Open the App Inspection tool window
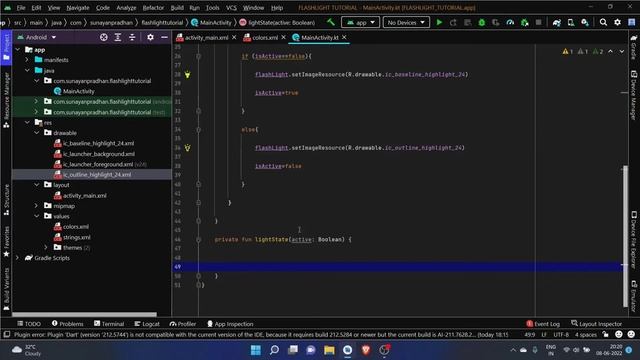Screen dimensions: 640x360 [230, 324]
